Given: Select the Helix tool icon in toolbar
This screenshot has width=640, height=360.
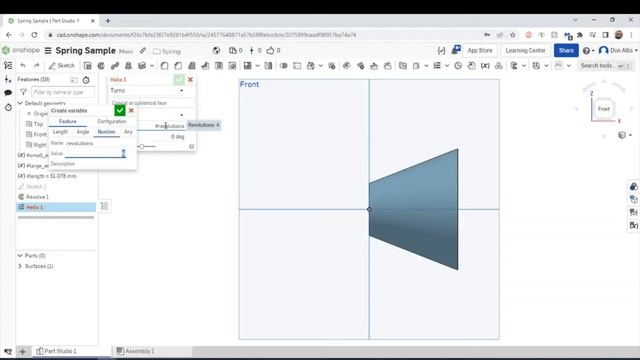Looking at the screenshot, I should pyautogui.click(x=437, y=66).
